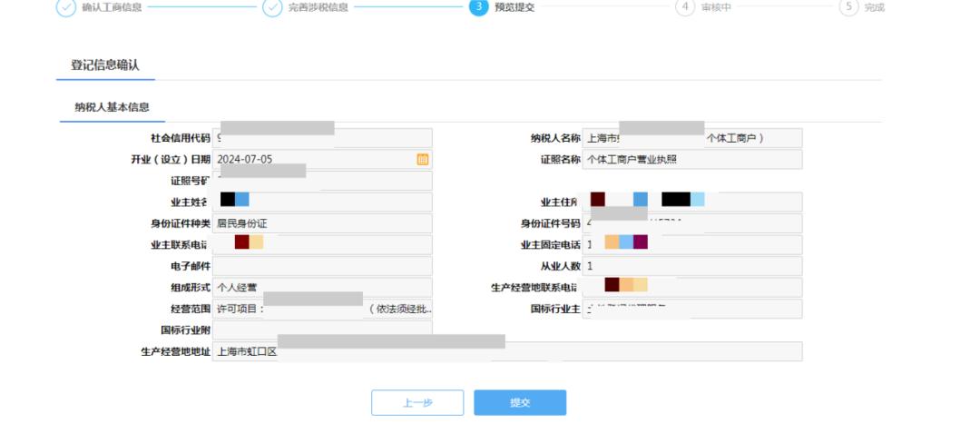The width and height of the screenshot is (980, 424).
Task: Select the 经营范围 许可项目 field
Action: pos(322,309)
